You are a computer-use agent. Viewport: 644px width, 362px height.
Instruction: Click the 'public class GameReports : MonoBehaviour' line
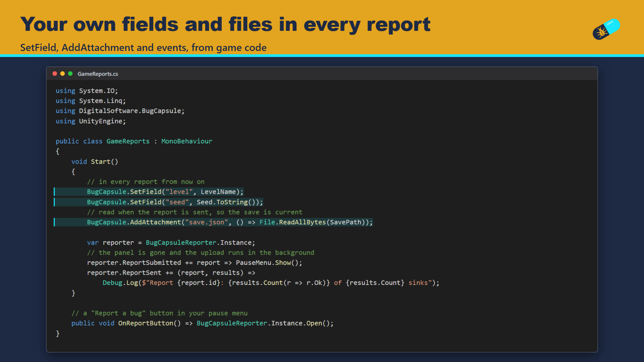pos(134,141)
